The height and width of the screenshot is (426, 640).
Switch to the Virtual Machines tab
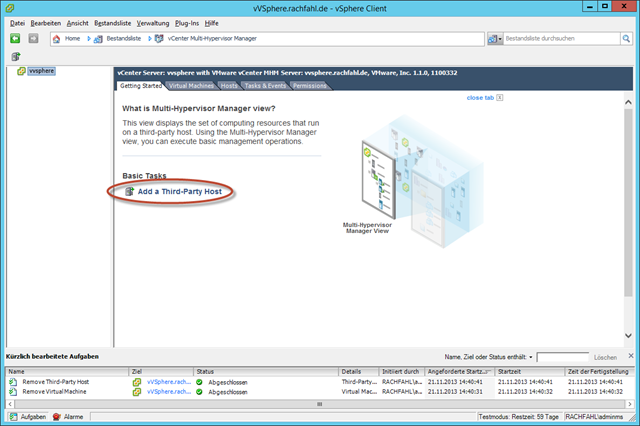191,86
